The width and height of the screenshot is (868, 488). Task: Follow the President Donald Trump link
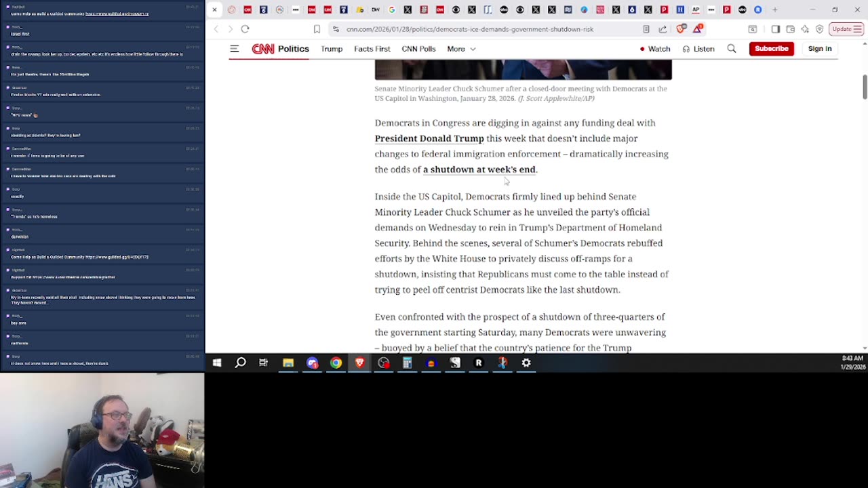coord(429,138)
